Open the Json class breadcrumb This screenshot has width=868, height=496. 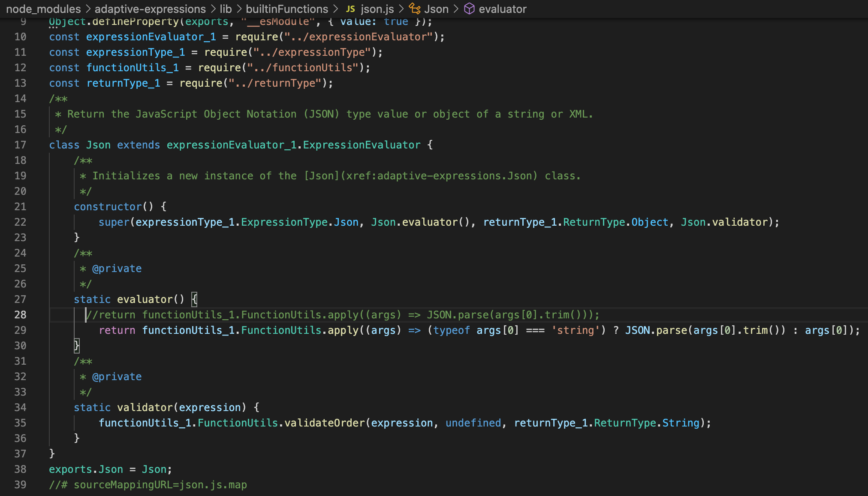436,9
